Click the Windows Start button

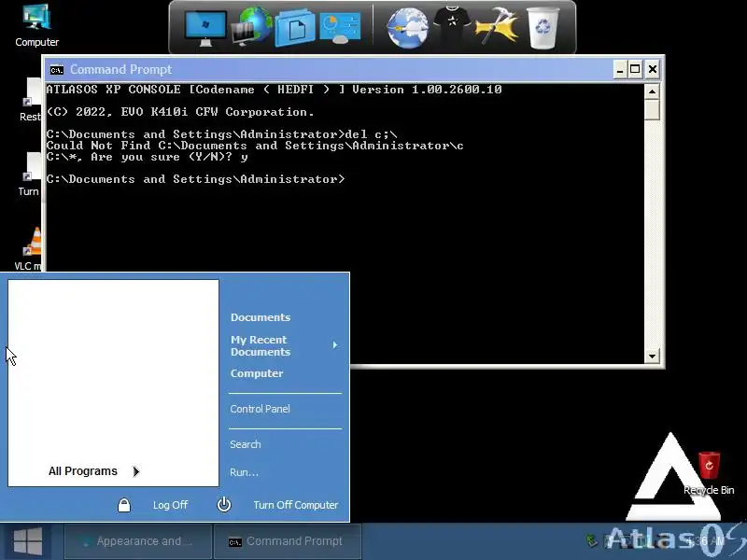pos(28,541)
